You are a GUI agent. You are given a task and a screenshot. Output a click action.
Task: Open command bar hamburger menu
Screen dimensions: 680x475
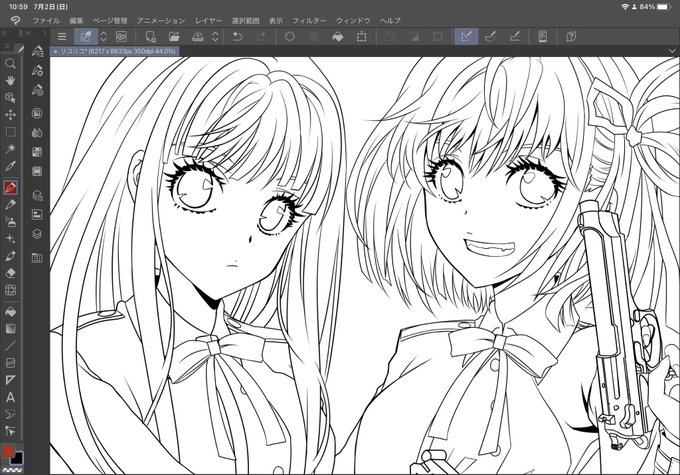click(x=62, y=37)
